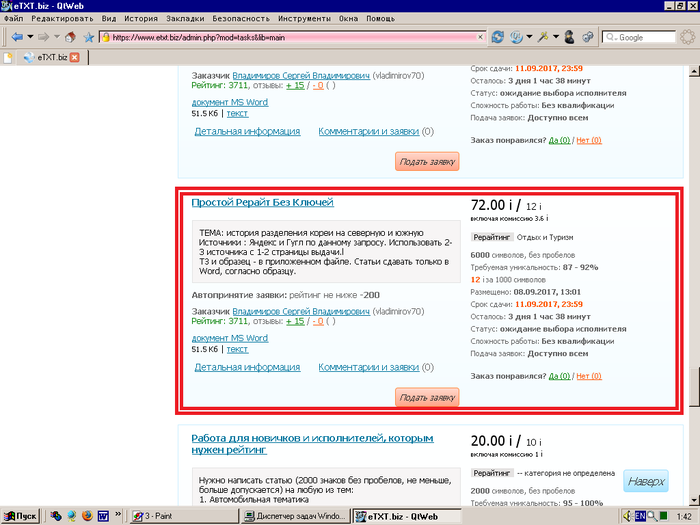Click the bookmark star icon

point(89,37)
